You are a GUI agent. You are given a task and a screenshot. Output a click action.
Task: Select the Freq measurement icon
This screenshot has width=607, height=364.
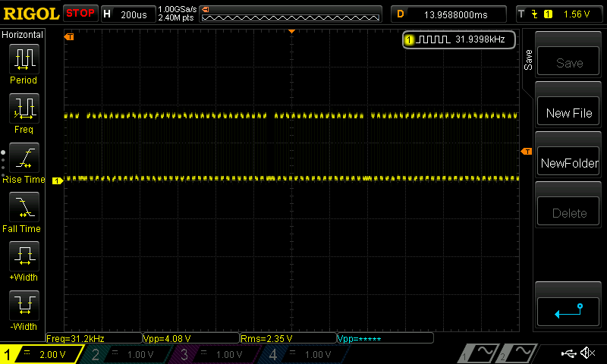pyautogui.click(x=24, y=108)
